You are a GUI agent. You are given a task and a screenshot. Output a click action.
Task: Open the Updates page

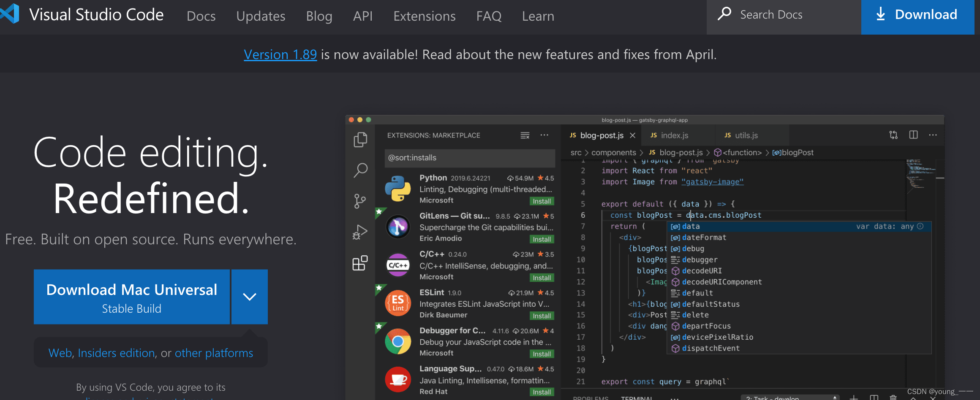point(261,16)
